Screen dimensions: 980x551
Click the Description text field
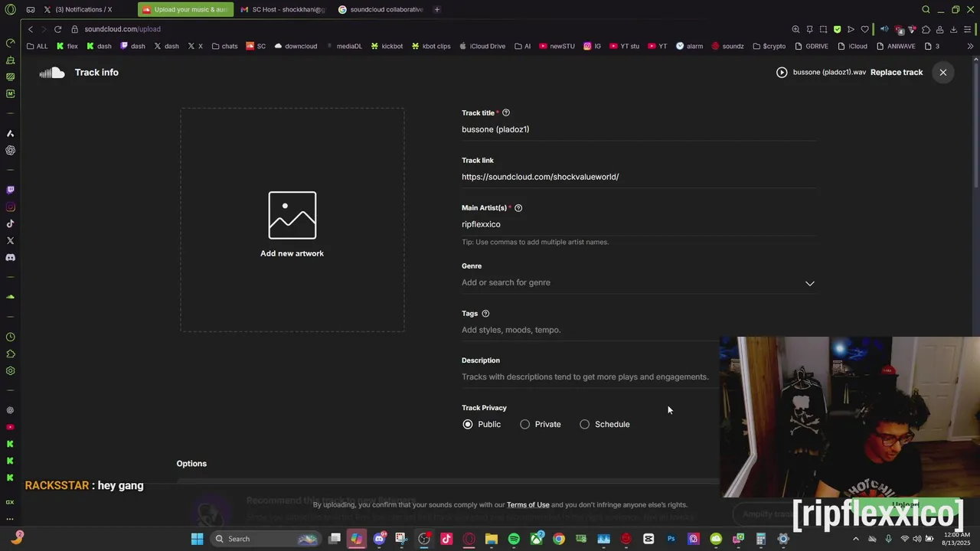590,377
